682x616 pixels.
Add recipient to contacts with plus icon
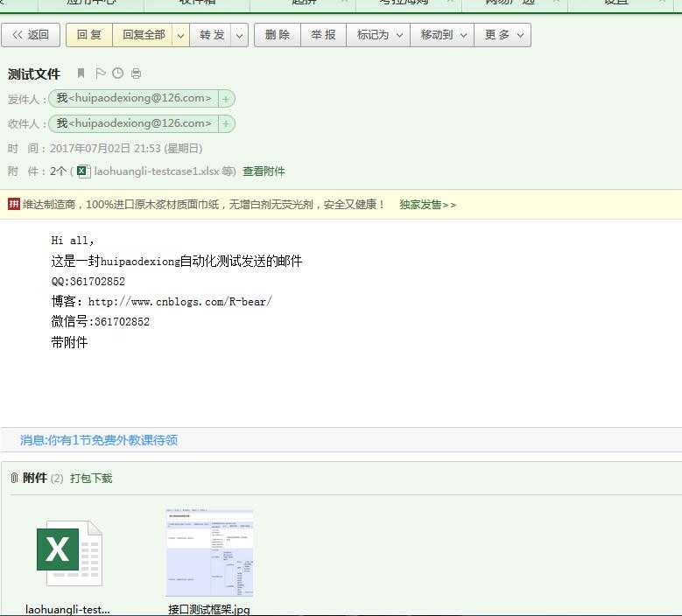[x=225, y=124]
